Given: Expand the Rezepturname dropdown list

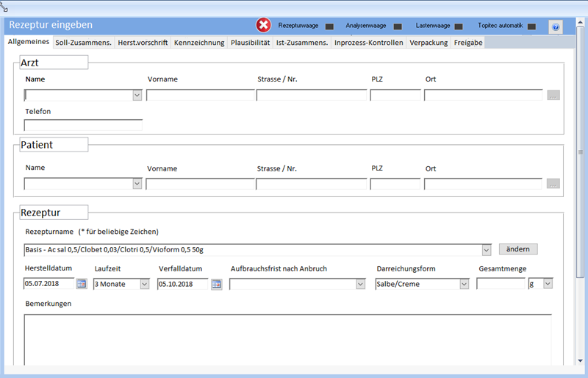Looking at the screenshot, I should pyautogui.click(x=486, y=249).
